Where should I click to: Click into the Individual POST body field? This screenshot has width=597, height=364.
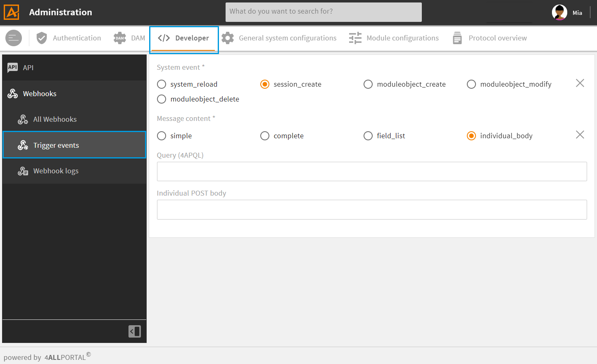coord(372,210)
